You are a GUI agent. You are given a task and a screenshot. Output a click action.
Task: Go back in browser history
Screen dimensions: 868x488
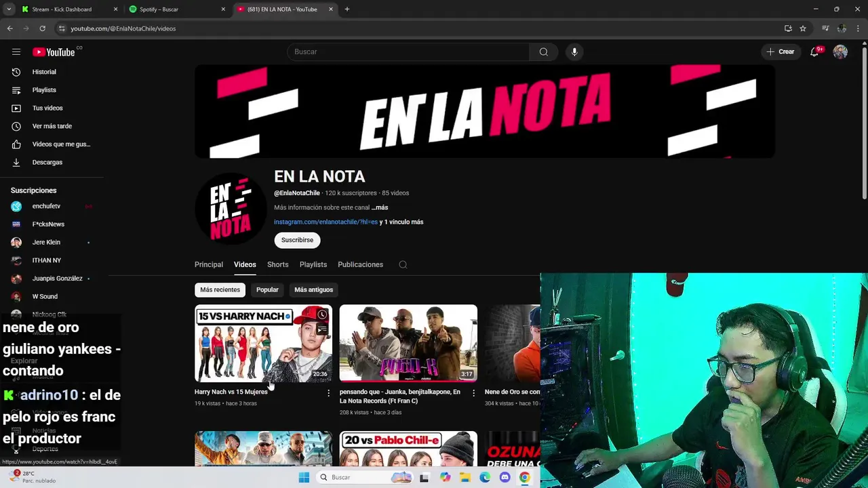click(10, 28)
